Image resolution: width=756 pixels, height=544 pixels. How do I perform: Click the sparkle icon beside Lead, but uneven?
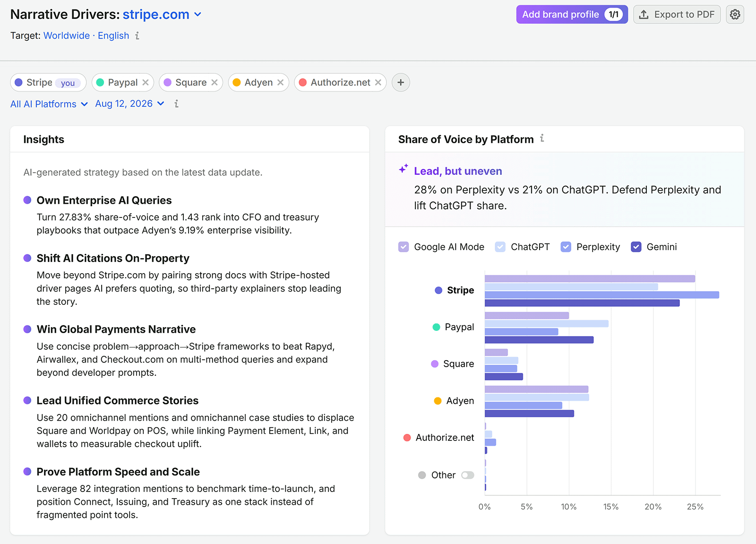click(x=403, y=169)
